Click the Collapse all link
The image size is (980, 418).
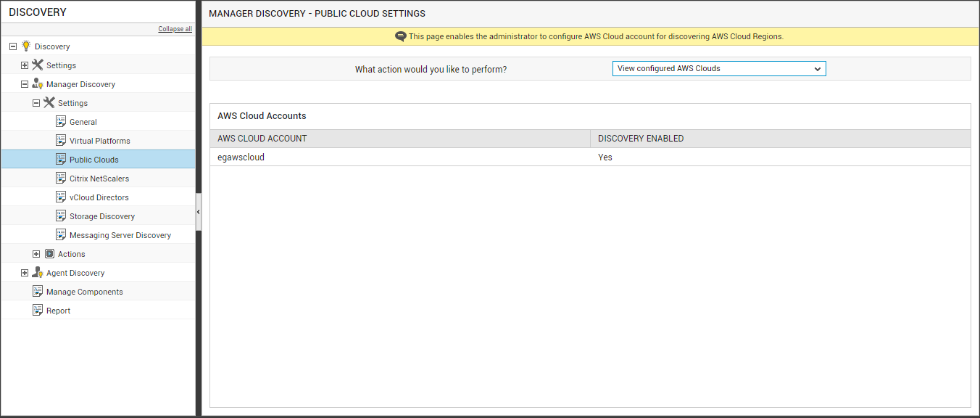pyautogui.click(x=175, y=29)
